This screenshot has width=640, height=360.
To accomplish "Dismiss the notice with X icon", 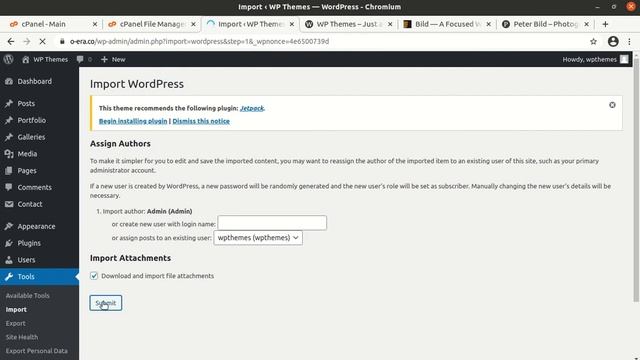I will coord(612,105).
